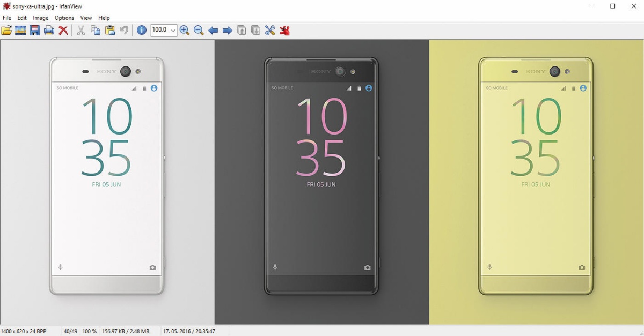The image size is (644, 336).
Task: Minimize the IrfanView window
Action: click(592, 6)
